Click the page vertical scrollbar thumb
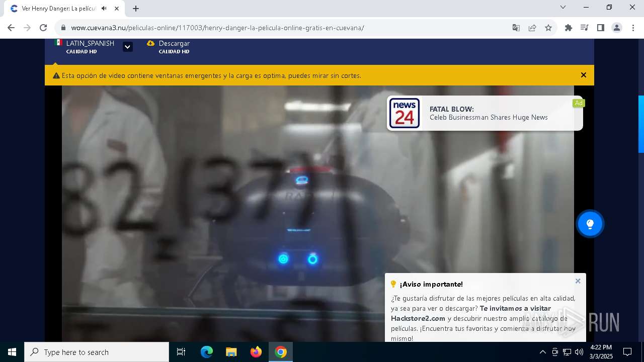 click(x=641, y=124)
